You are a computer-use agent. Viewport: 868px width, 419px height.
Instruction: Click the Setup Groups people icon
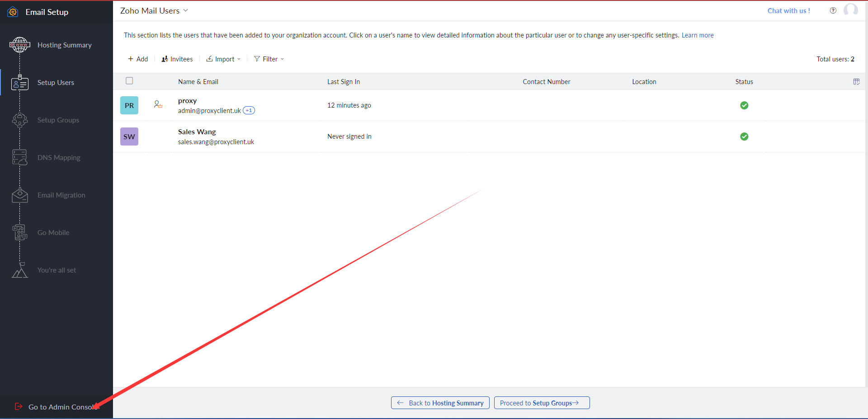20,120
